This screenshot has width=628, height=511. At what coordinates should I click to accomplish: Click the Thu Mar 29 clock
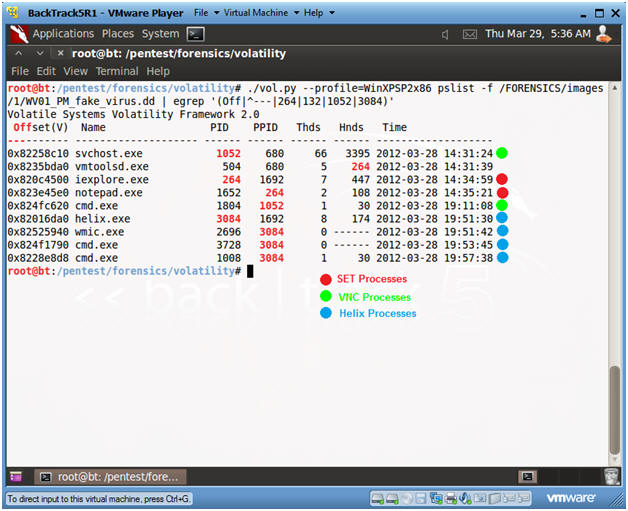[x=538, y=34]
